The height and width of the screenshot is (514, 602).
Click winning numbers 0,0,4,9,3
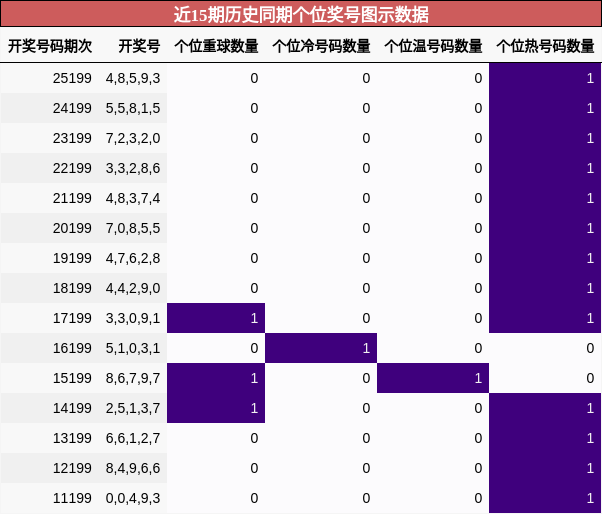pyautogui.click(x=133, y=498)
